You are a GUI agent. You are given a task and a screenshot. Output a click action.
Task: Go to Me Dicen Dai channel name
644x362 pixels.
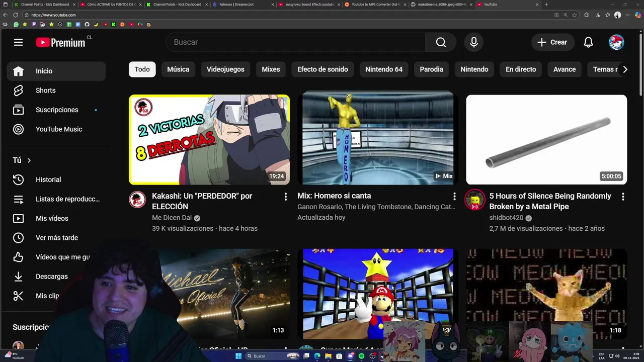click(x=172, y=218)
